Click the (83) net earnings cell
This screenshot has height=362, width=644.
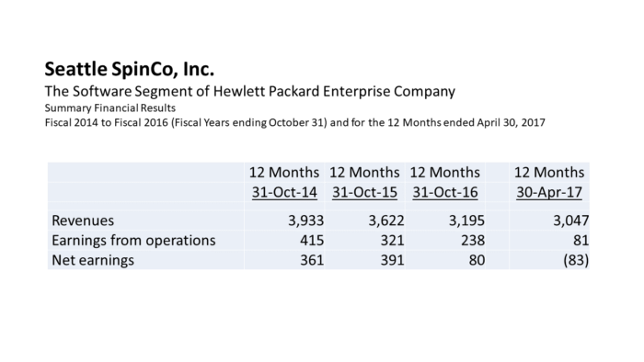pyautogui.click(x=576, y=260)
